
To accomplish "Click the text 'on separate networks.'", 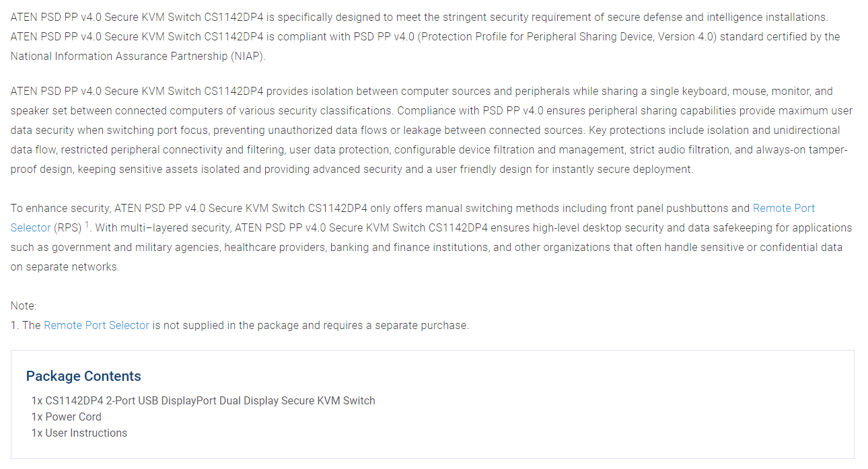I will (65, 266).
